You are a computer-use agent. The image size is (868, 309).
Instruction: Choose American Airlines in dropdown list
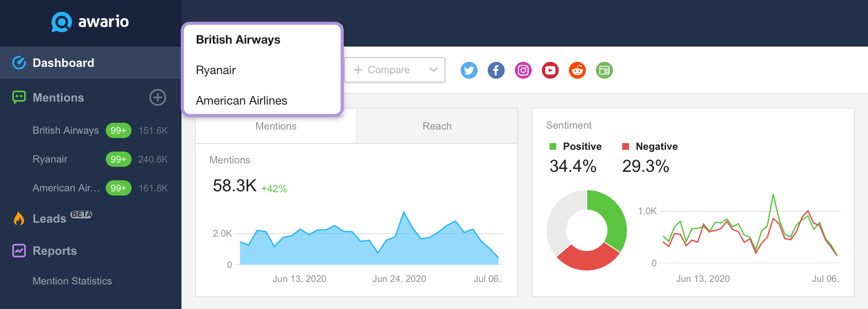[242, 101]
